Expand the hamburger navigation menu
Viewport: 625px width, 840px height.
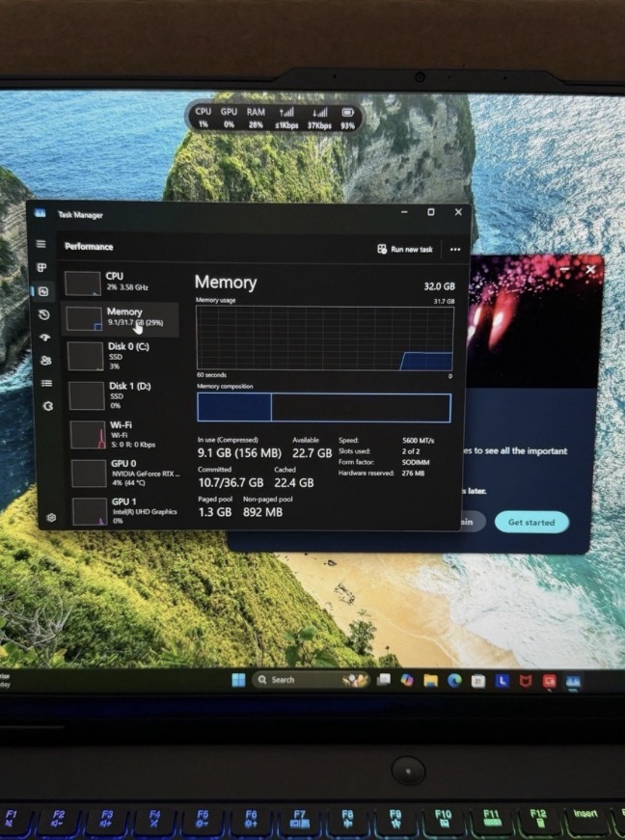pyautogui.click(x=41, y=244)
